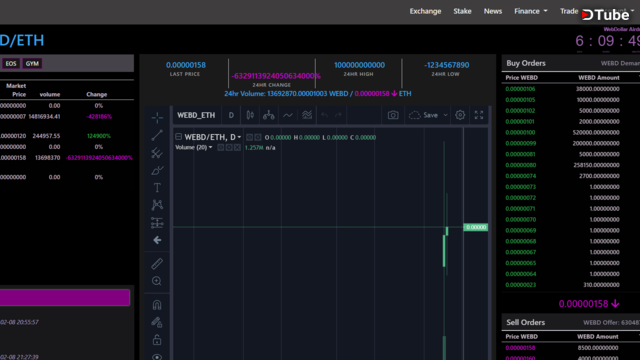The image size is (640, 360).
Task: Select the text annotation tool
Action: click(x=157, y=187)
